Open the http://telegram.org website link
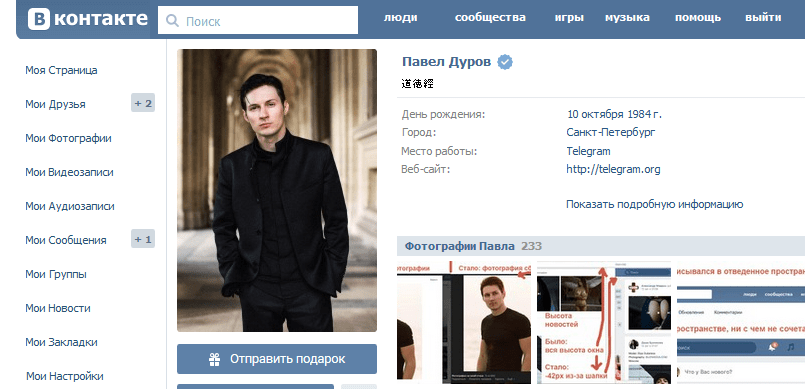The image size is (805, 389). click(x=614, y=169)
